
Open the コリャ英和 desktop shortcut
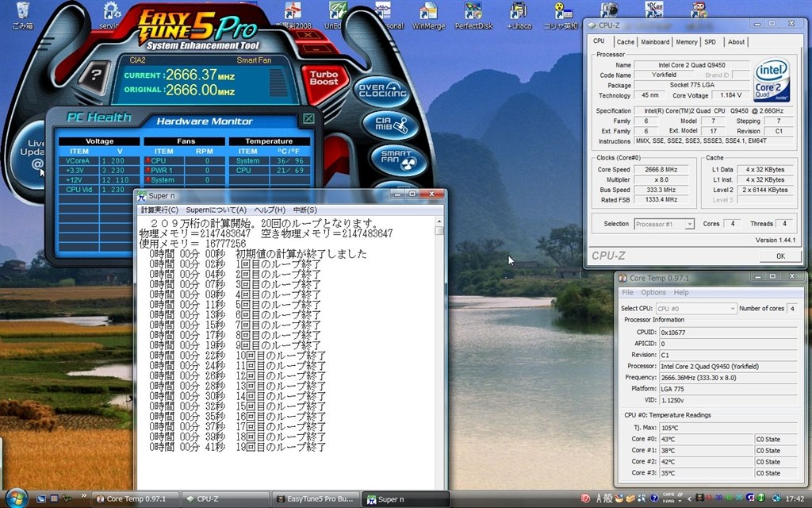click(561, 16)
